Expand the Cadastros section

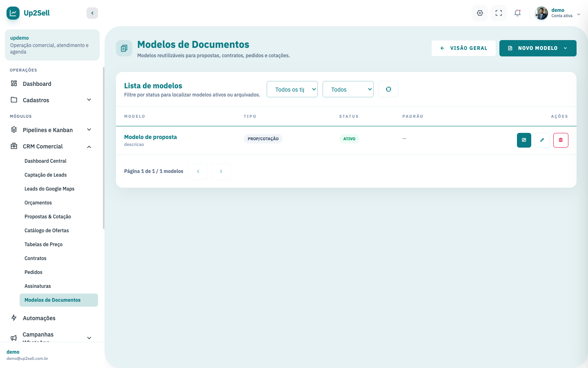[52, 100]
